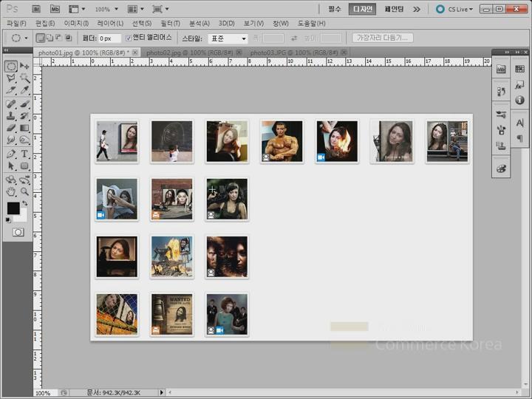Select the Quick Selection wand tool
This screenshot has width=532, height=399.
point(24,78)
